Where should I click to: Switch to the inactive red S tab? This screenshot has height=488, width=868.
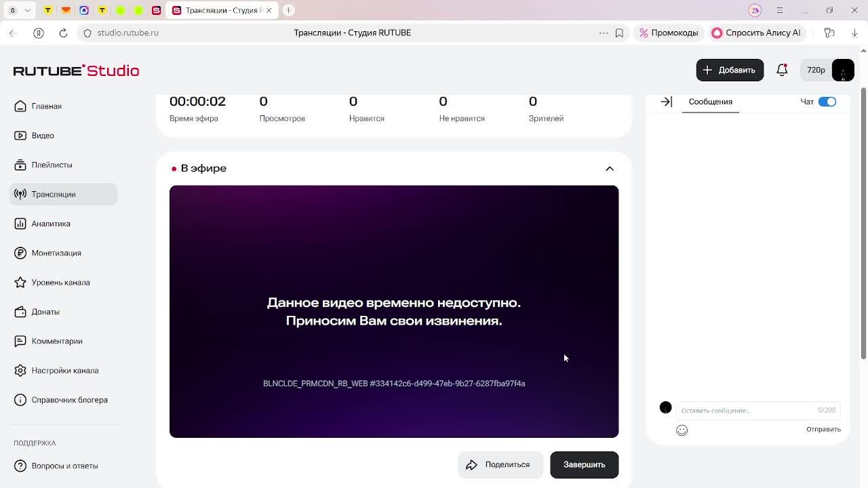157,10
